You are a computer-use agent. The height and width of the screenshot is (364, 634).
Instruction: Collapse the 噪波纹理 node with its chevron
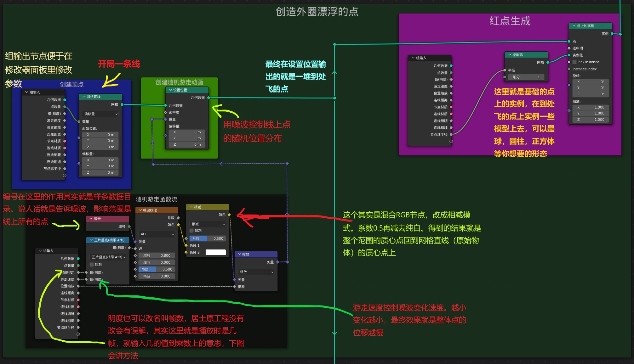coord(140,210)
